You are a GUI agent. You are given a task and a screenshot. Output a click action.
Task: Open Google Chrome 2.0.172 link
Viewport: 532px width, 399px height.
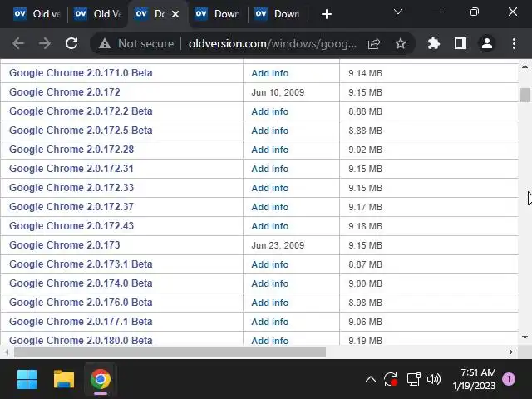tap(65, 92)
